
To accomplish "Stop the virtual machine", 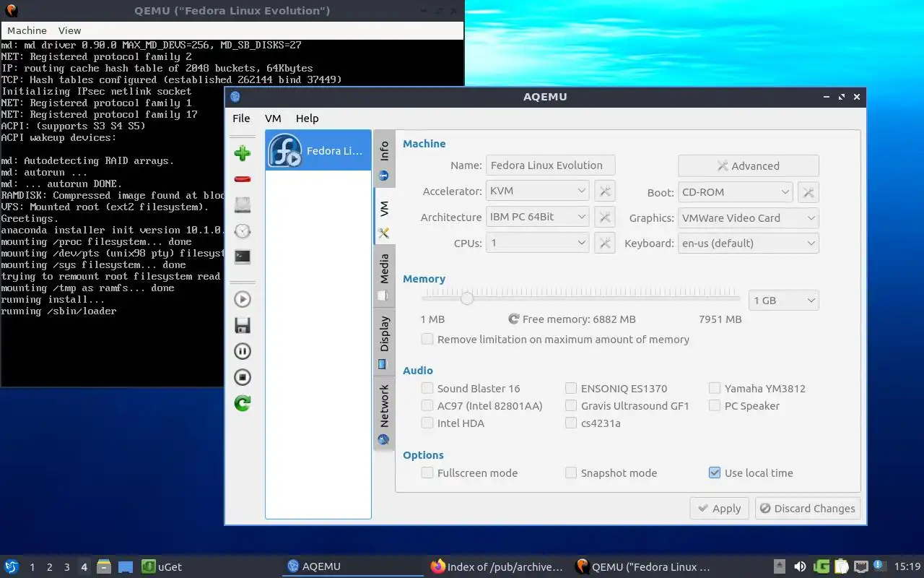I will [x=243, y=377].
